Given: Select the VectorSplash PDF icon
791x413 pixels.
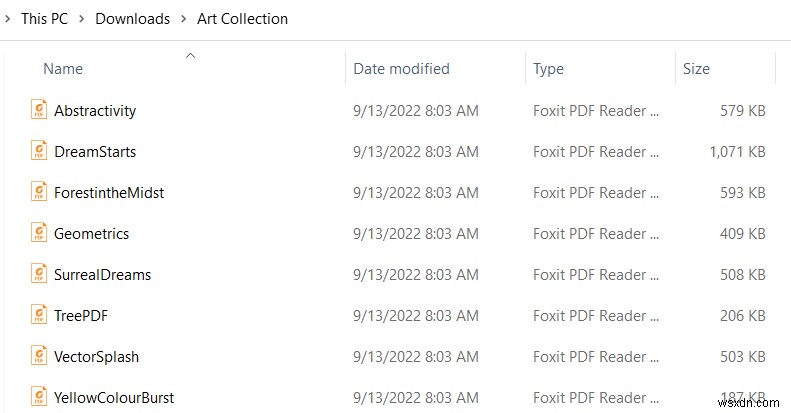Looking at the screenshot, I should click(39, 356).
